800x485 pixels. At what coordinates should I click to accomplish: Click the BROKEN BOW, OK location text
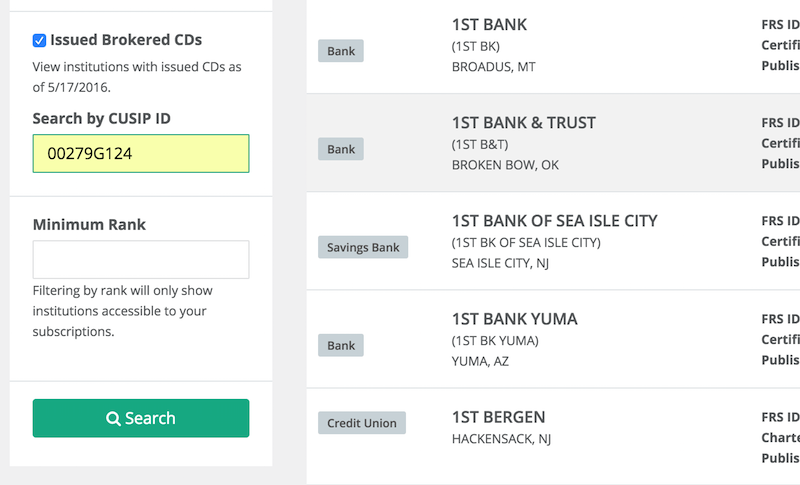coord(505,165)
